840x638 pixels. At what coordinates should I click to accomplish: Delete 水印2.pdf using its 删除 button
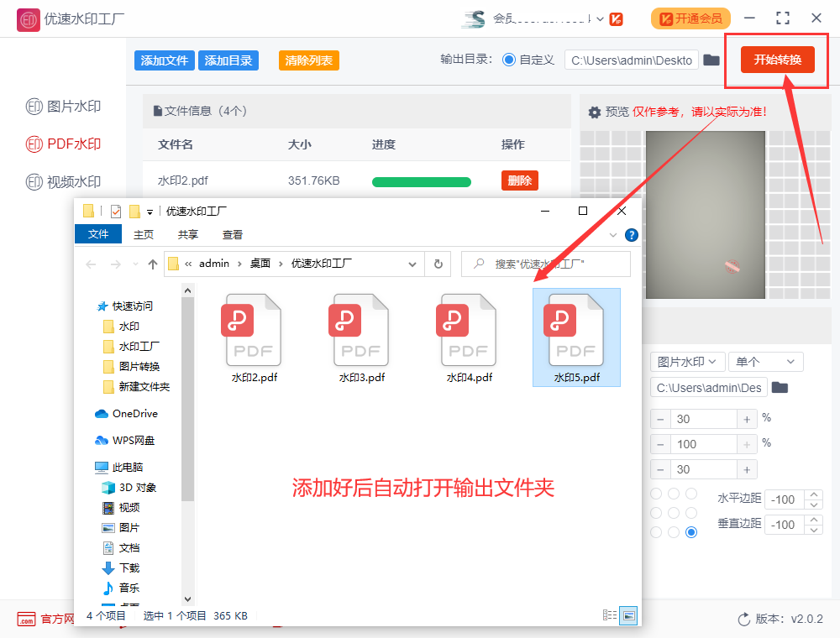pos(519,180)
